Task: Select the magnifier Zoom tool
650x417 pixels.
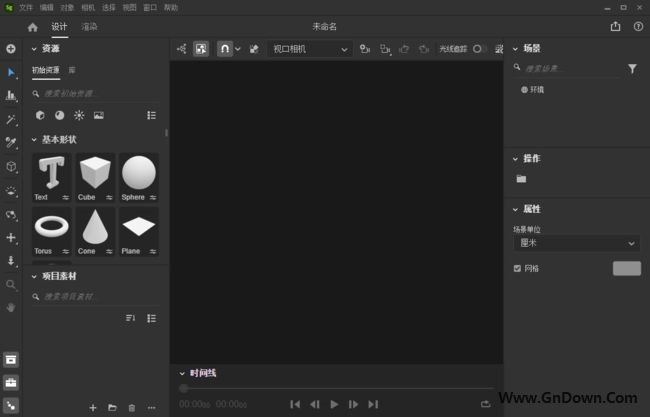Action: [x=11, y=284]
